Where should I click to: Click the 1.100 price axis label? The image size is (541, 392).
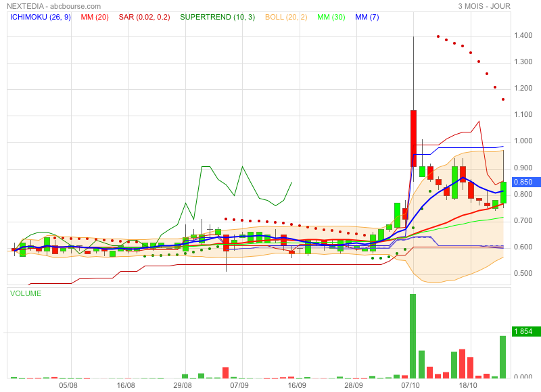click(x=523, y=114)
